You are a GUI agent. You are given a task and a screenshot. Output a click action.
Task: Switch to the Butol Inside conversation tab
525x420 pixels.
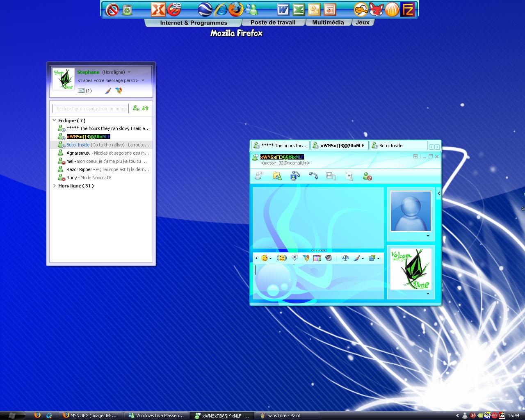coord(390,146)
